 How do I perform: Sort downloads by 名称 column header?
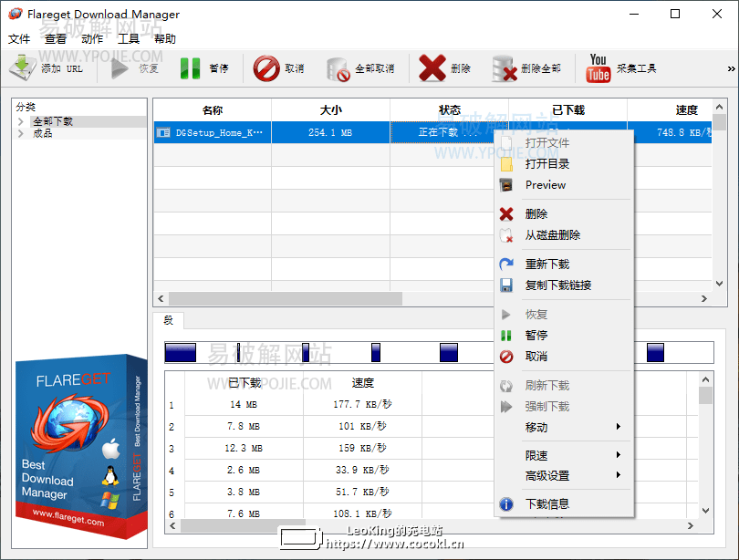212,110
